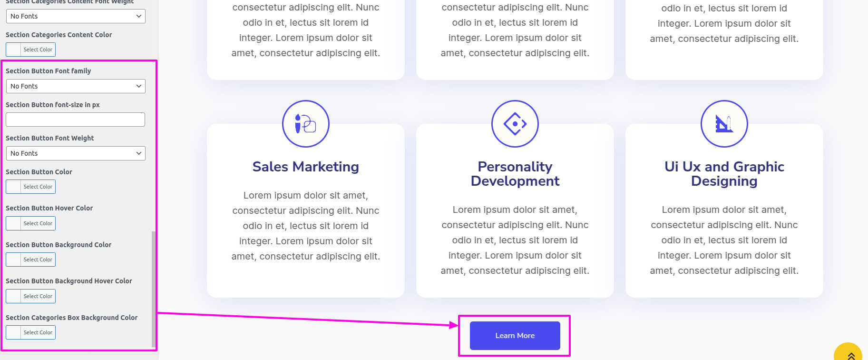Choose Section Button Background Color
Image resolution: width=868 pixels, height=360 pixels.
[31, 260]
